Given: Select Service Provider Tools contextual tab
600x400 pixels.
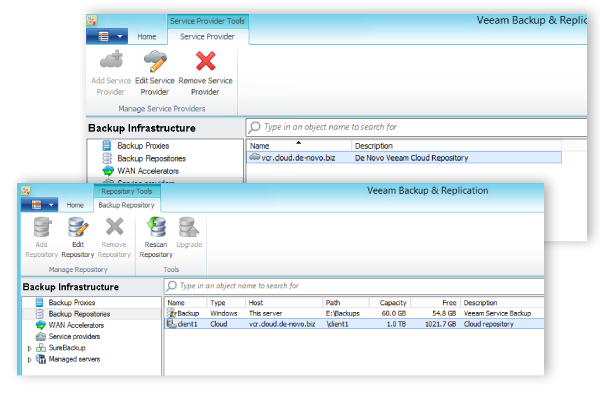Looking at the screenshot, I should click(x=207, y=21).
